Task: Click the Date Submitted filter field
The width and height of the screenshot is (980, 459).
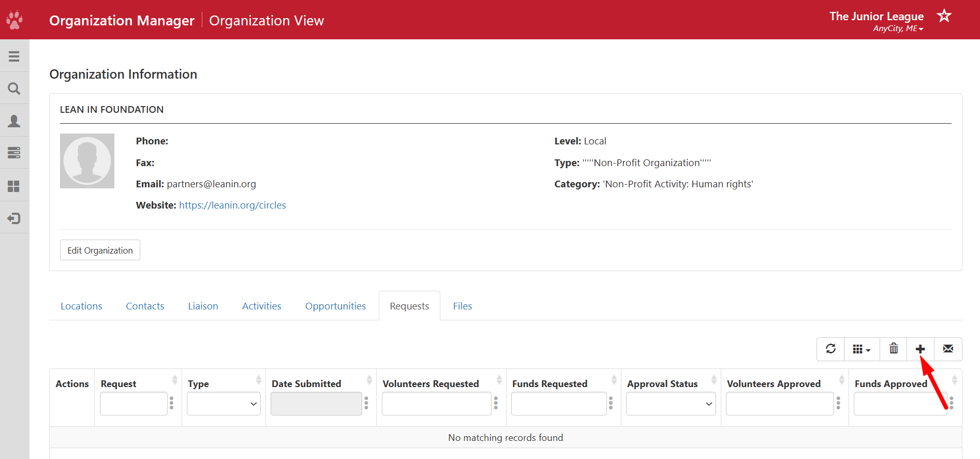Action: (x=316, y=404)
